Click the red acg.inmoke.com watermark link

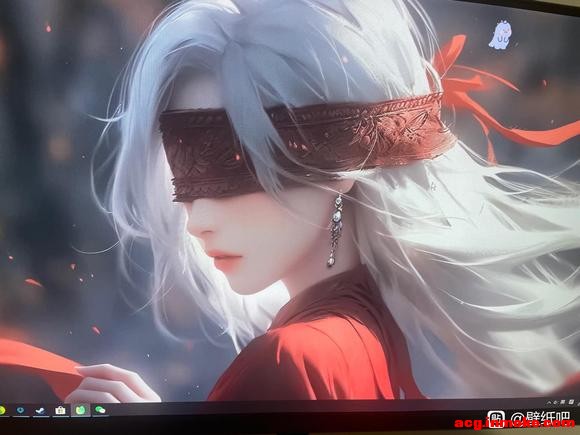tap(515, 424)
